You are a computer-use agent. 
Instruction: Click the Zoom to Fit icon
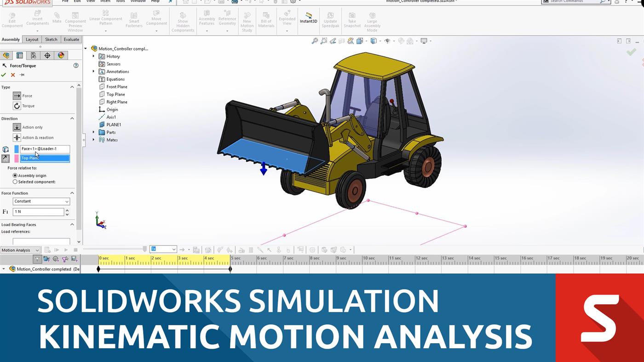[x=316, y=41]
